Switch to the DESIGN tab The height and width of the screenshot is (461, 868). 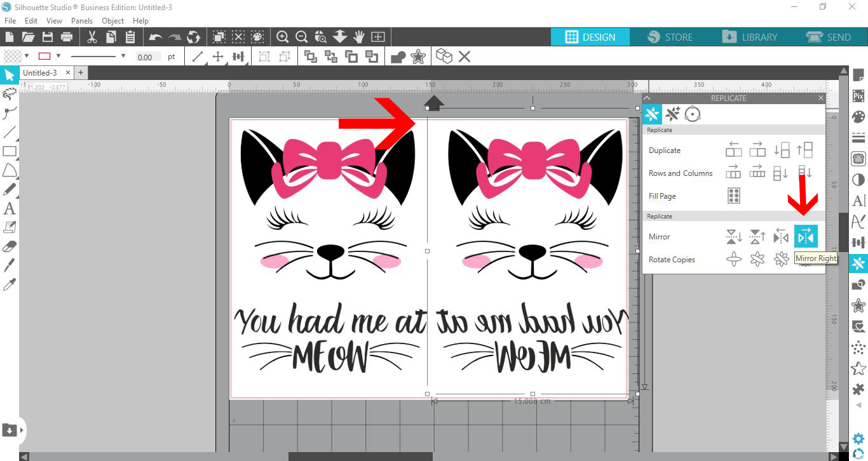(x=590, y=37)
